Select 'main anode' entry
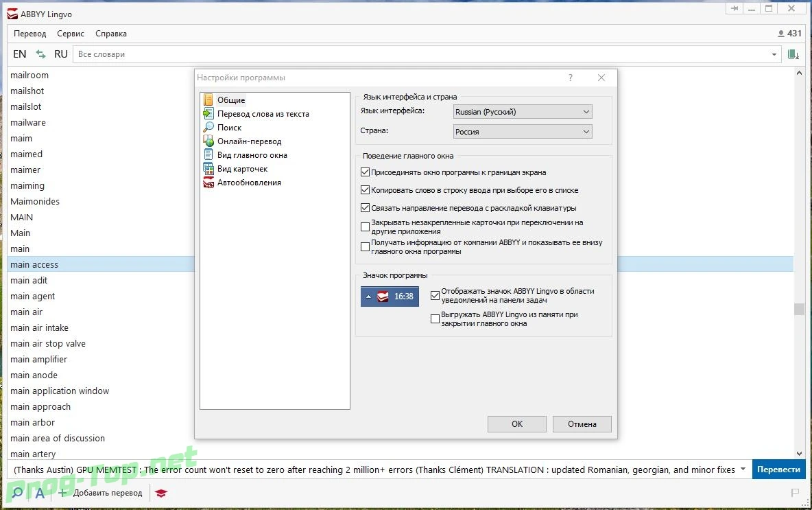 [x=34, y=375]
